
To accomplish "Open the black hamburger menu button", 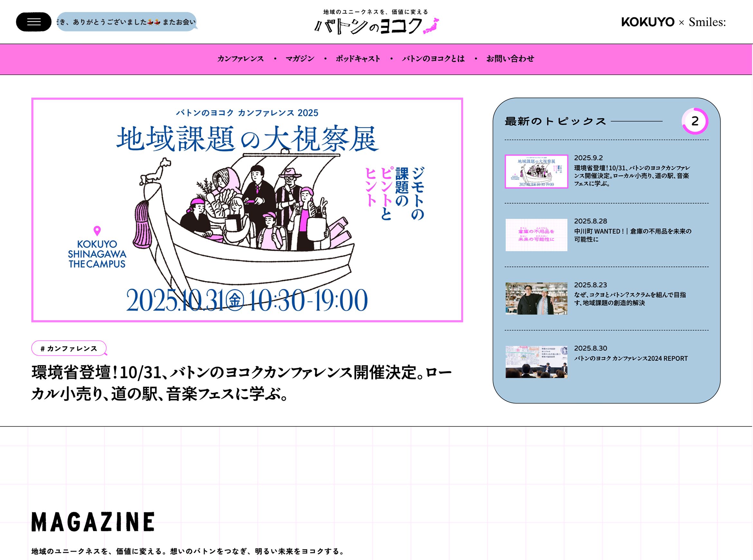I will click(33, 22).
